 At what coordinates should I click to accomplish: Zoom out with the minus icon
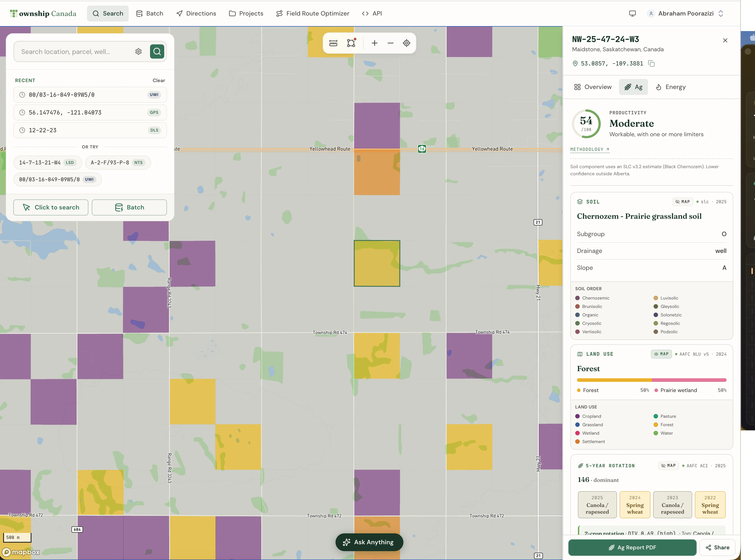click(x=391, y=43)
